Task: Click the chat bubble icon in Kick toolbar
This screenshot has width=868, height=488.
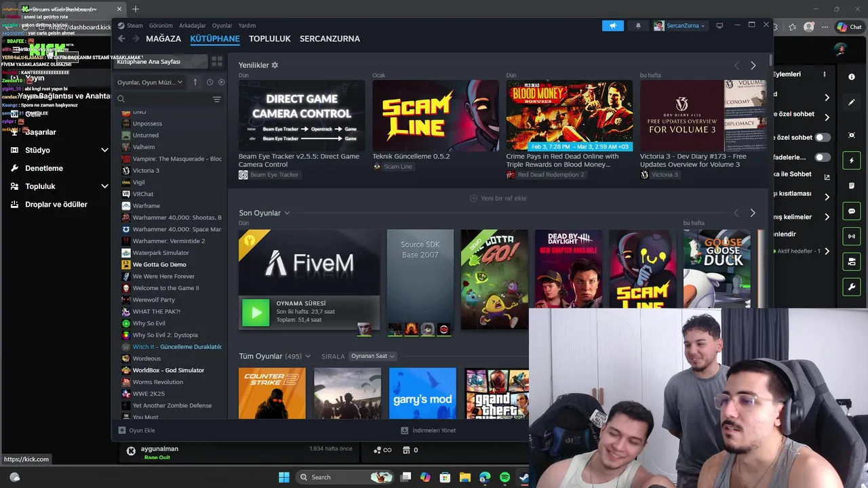Action: (852, 211)
